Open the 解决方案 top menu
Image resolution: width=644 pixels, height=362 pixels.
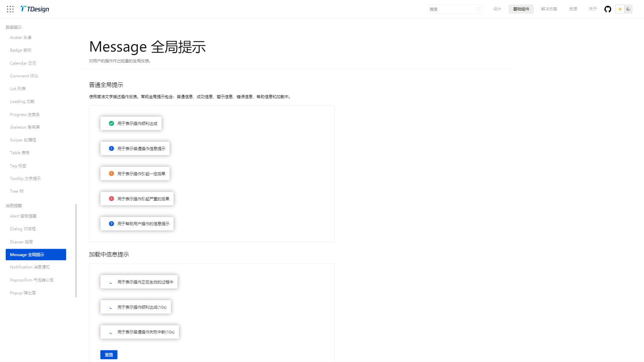tap(549, 9)
